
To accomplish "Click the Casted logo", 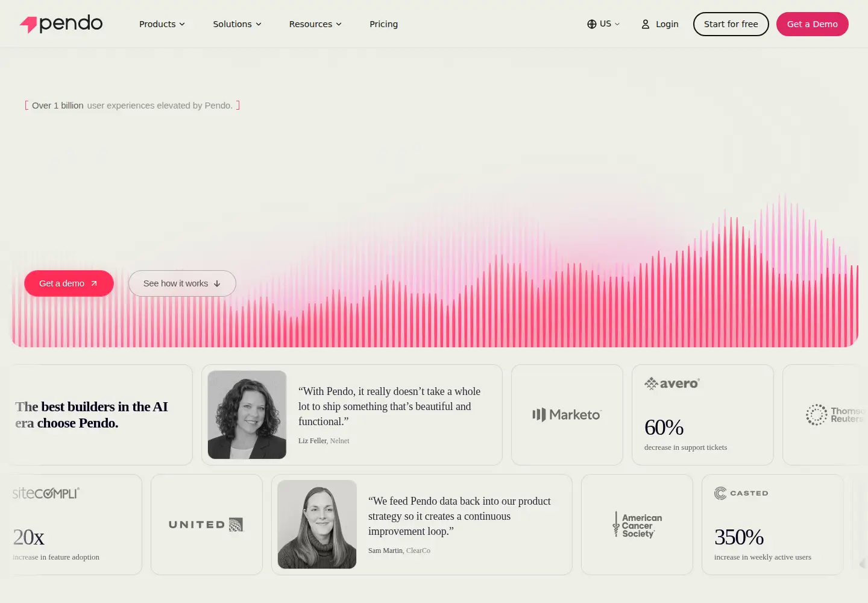I will (x=741, y=493).
